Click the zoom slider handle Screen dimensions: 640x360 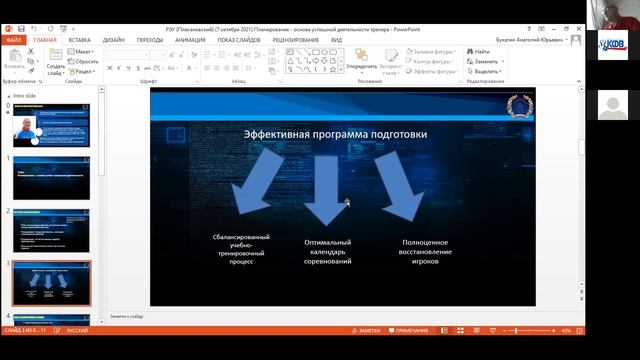click(516, 331)
